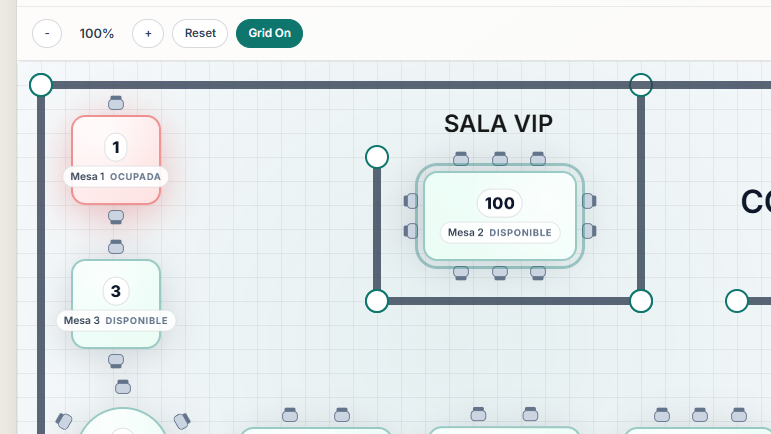Click the chair icon above Mesa 1

pos(116,102)
